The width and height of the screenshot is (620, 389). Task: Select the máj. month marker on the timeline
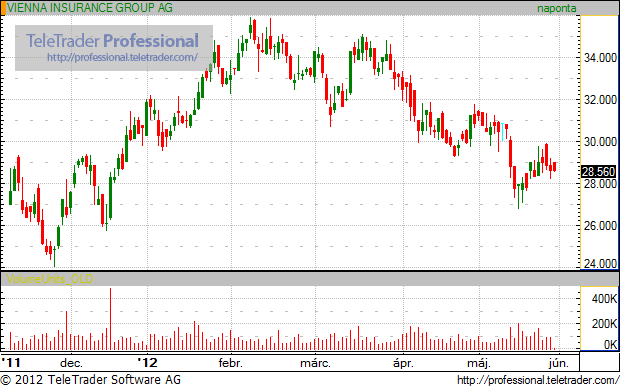[x=479, y=363]
